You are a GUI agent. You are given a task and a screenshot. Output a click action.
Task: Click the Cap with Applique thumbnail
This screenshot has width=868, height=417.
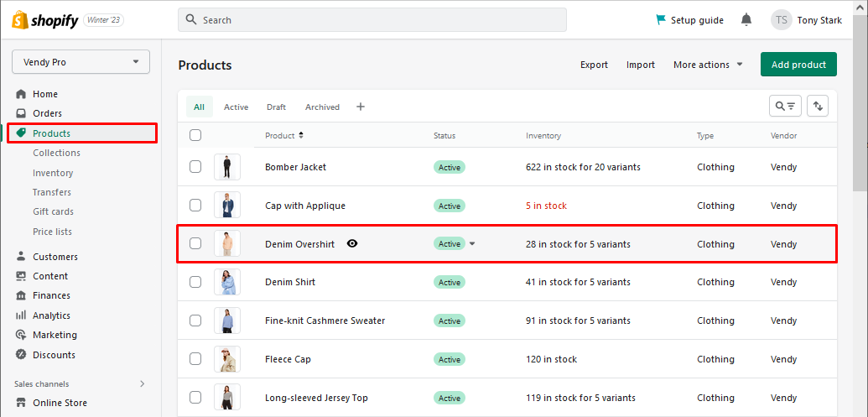[x=227, y=205]
